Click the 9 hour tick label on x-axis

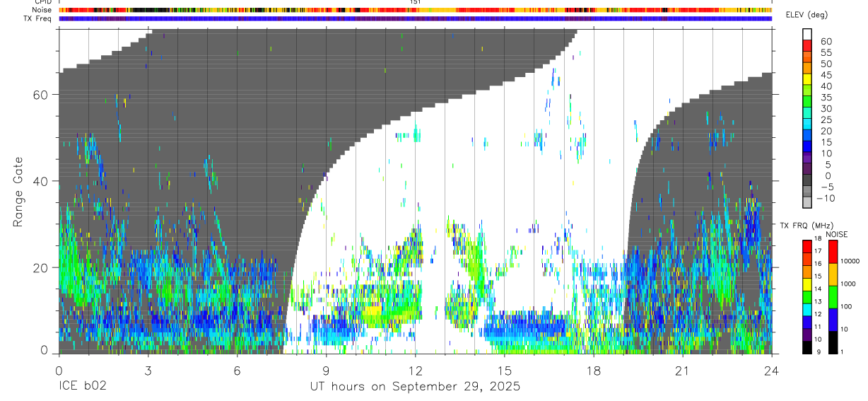tap(326, 370)
